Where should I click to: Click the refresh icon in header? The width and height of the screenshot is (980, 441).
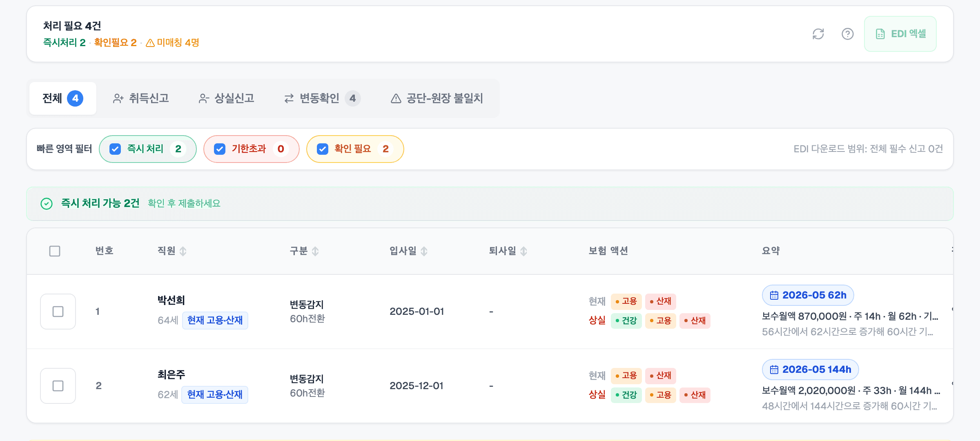818,34
